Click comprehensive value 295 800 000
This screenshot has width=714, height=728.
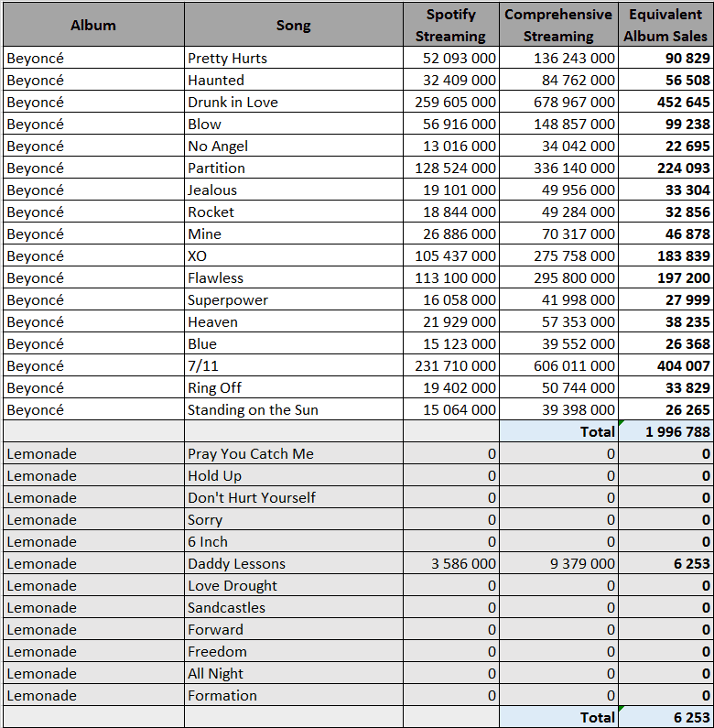click(x=559, y=277)
